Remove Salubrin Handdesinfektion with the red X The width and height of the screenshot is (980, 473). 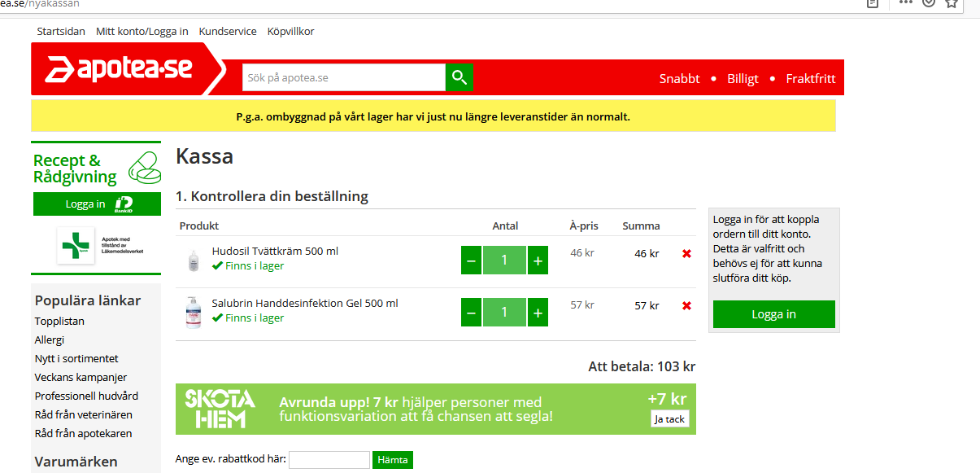click(x=686, y=305)
